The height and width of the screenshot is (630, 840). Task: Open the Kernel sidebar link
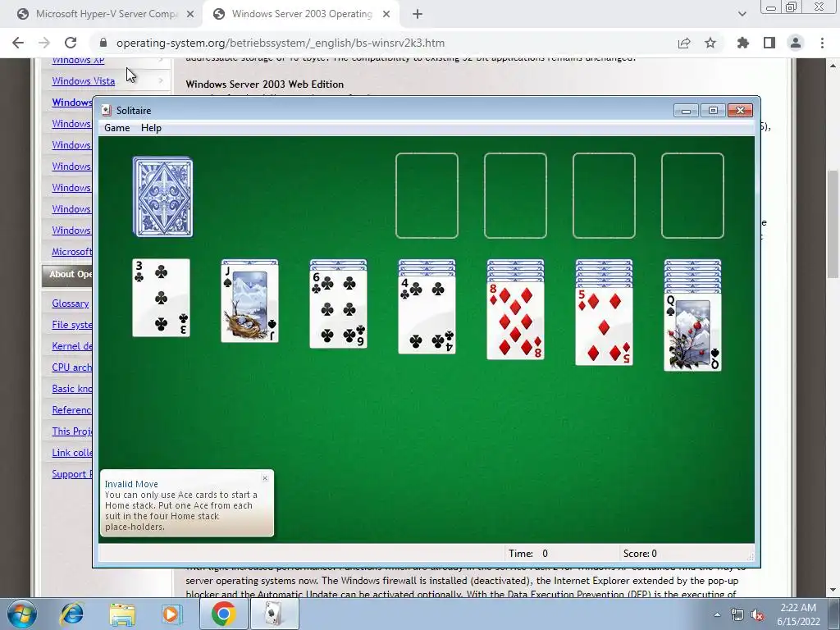coord(72,346)
